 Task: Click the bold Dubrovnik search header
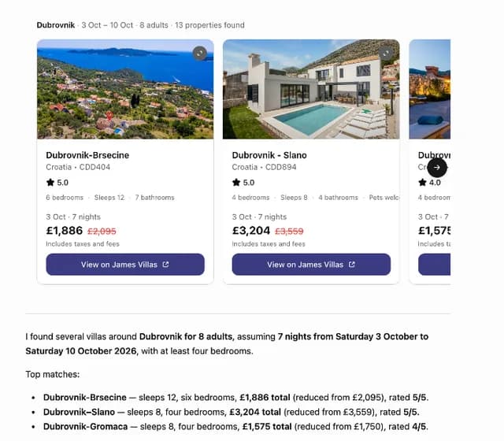coord(56,25)
